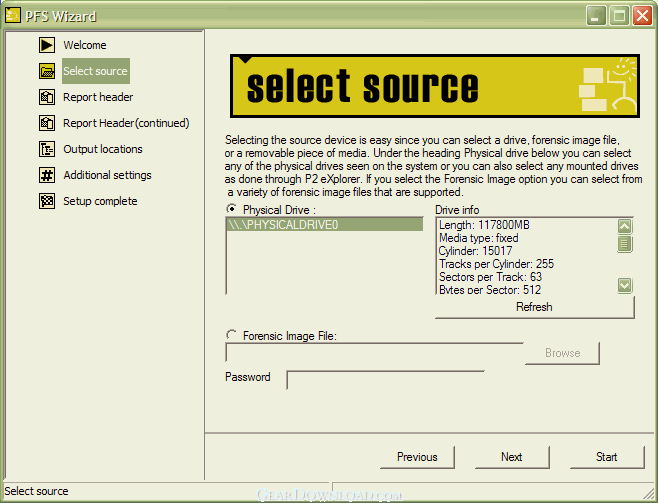Select \\.\PHYSICALDRIVE0 in the drive list
Viewport: 658px width, 503px height.
click(x=325, y=225)
